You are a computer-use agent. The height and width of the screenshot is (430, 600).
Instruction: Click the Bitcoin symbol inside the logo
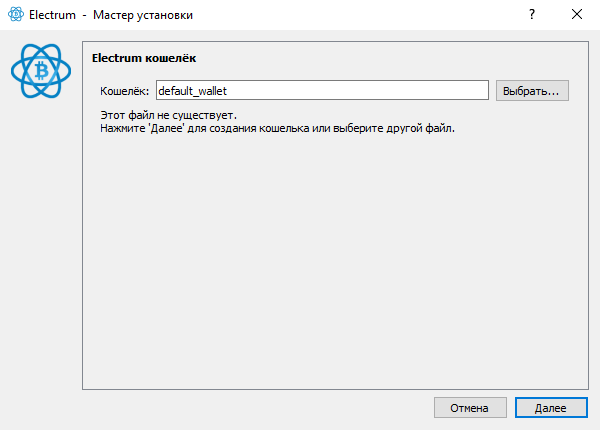pos(41,71)
